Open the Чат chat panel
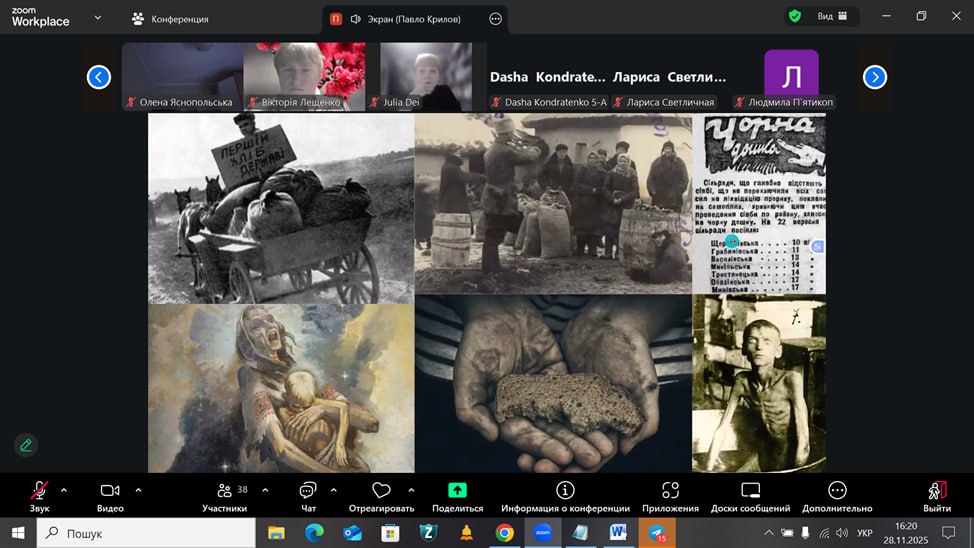 point(308,490)
